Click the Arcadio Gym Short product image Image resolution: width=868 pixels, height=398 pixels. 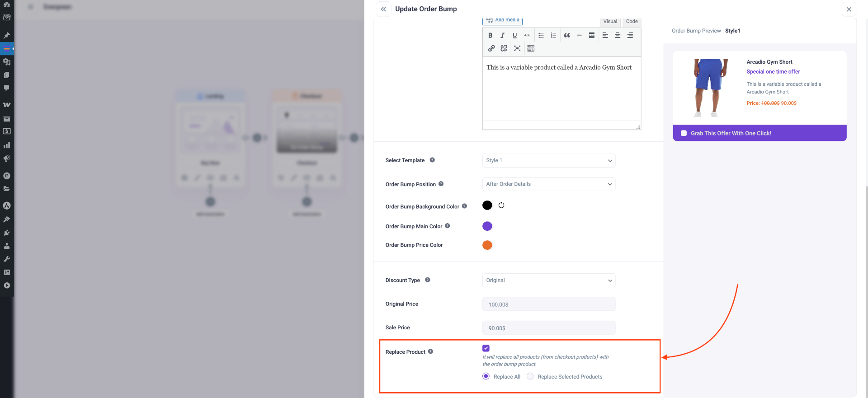[x=711, y=88]
